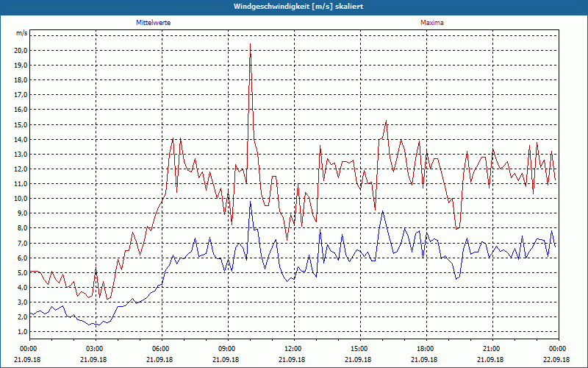The width and height of the screenshot is (588, 368).
Task: Click the 8,0 y-axis value
Action: click(23, 228)
